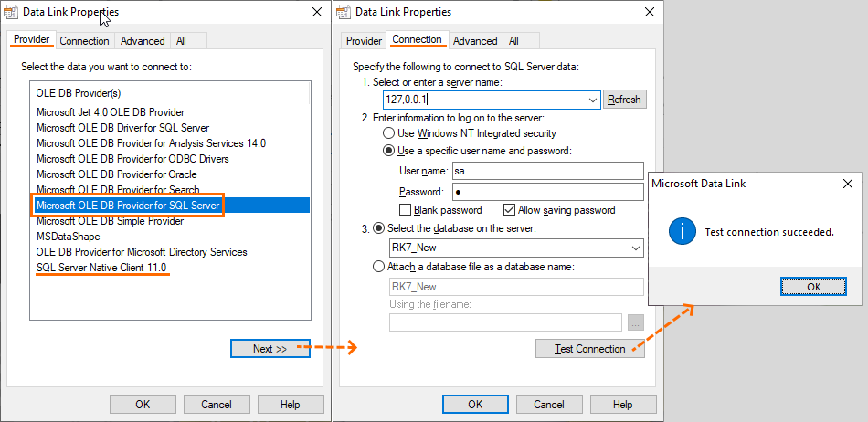This screenshot has width=868, height=422.
Task: Switch to Advanced tab in right window
Action: 475,41
